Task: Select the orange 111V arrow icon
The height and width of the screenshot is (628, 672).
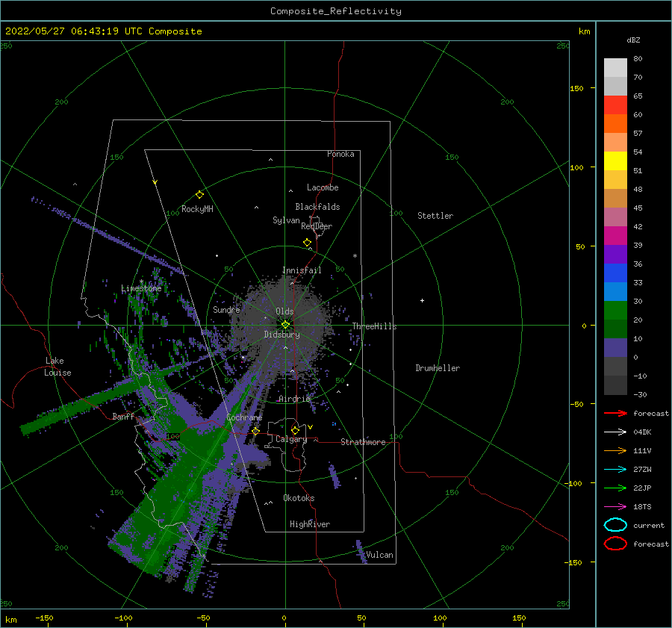Action: [x=615, y=450]
